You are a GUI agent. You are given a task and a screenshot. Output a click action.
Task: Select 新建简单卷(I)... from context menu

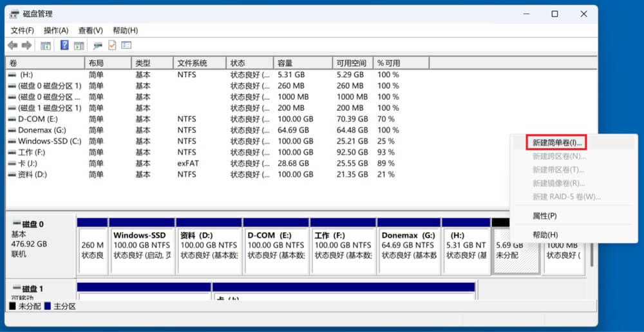557,142
